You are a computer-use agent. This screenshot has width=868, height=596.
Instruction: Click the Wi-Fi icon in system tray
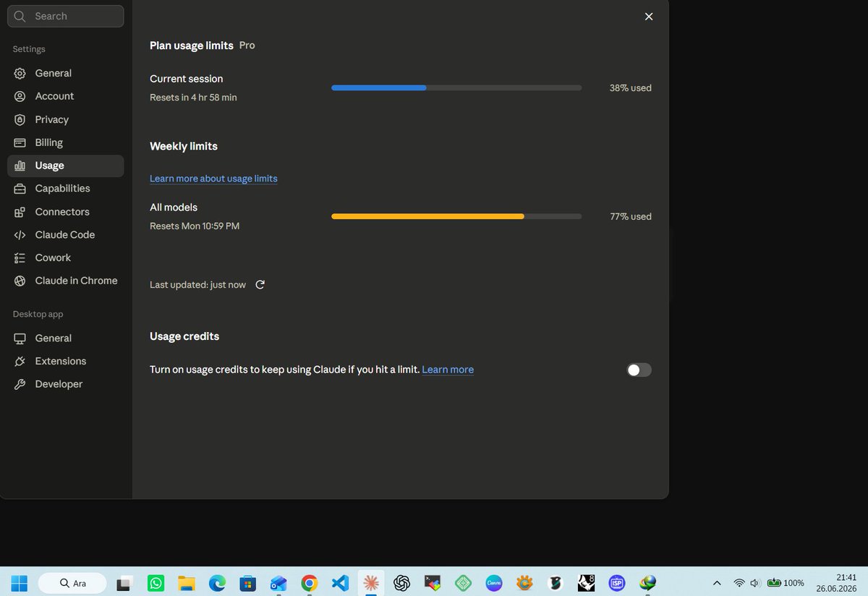(739, 583)
